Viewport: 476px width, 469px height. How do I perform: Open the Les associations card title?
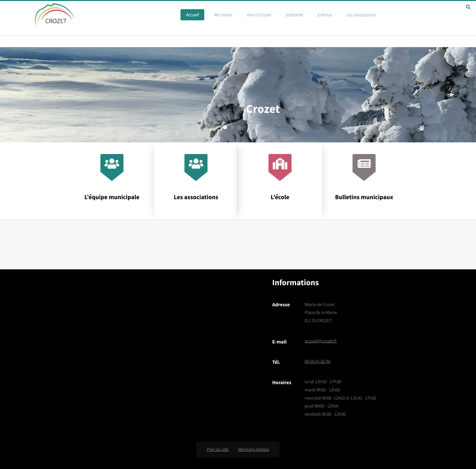tap(196, 197)
